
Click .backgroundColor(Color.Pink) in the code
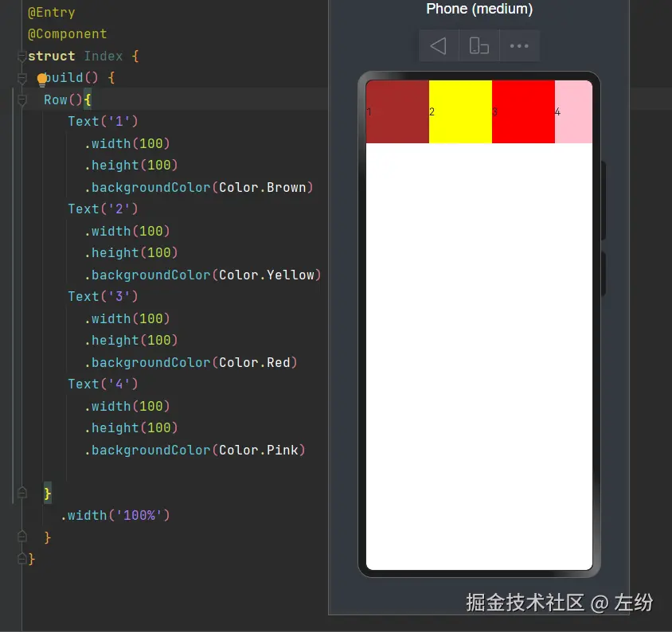tap(194, 450)
